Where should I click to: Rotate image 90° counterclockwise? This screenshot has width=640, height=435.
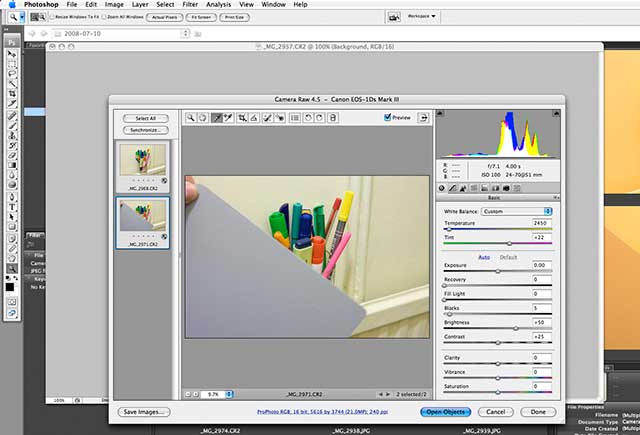(308, 118)
